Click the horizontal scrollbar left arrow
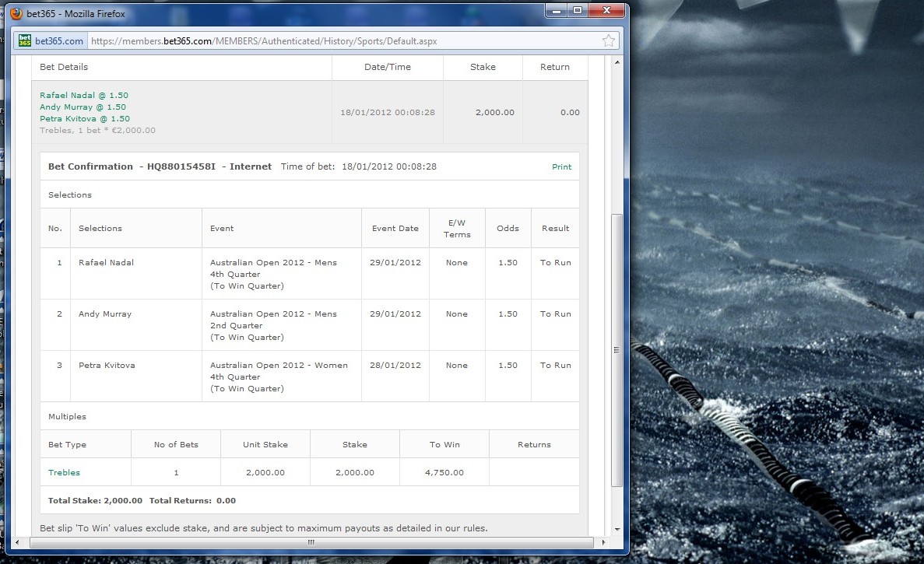Viewport: 924px width, 564px height. point(17,542)
